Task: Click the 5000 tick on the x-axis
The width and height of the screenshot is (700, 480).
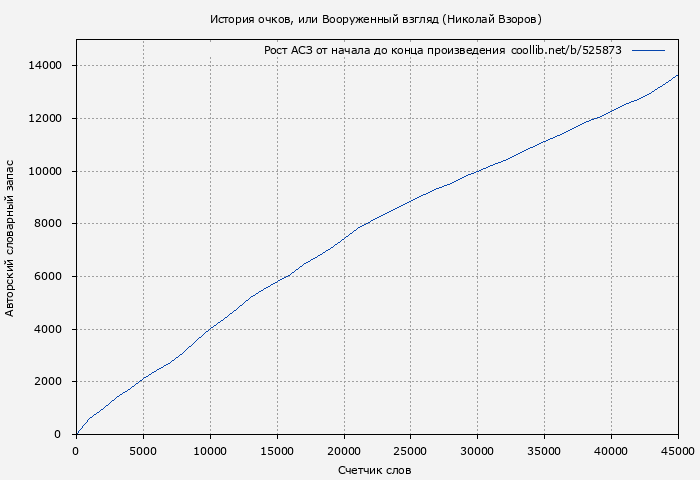Action: (x=143, y=450)
